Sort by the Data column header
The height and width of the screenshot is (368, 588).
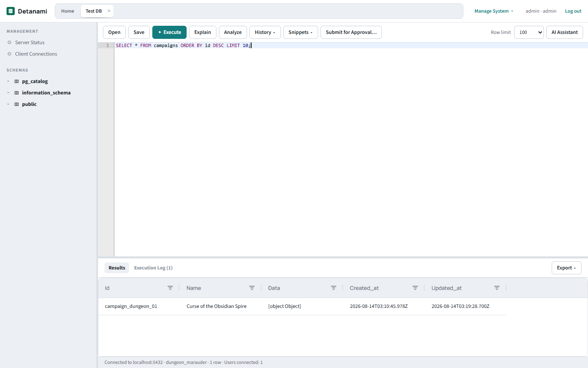(x=274, y=288)
